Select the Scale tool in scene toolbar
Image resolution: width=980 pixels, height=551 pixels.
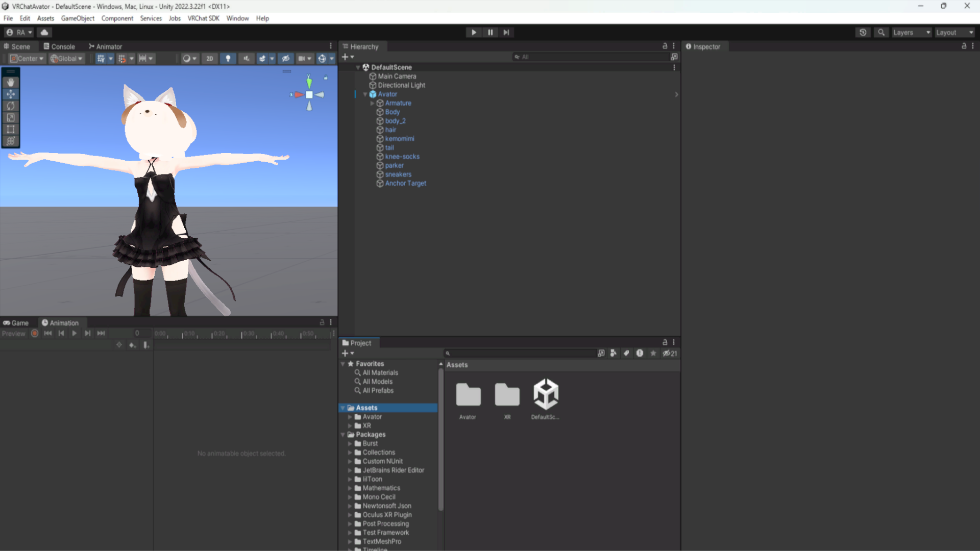point(11,118)
